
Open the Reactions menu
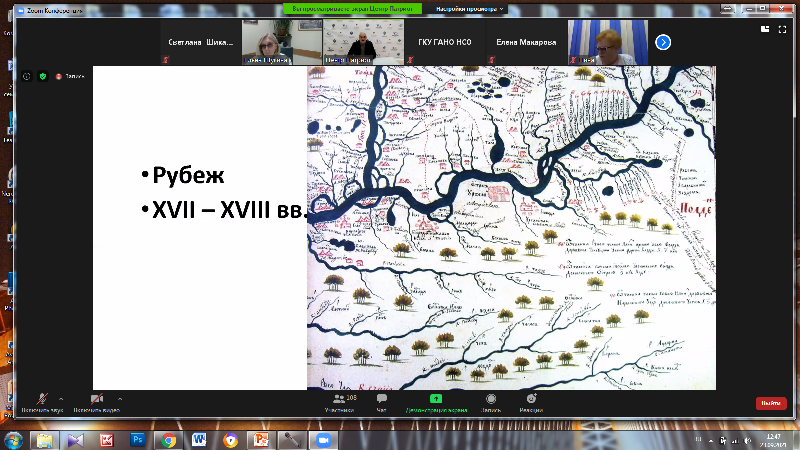click(x=531, y=403)
